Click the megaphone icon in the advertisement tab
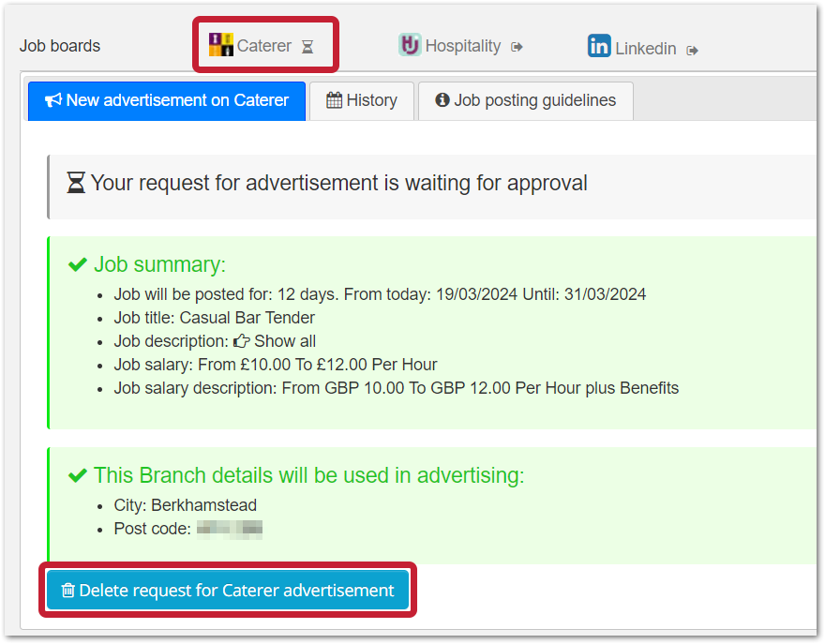825x644 pixels. (53, 100)
